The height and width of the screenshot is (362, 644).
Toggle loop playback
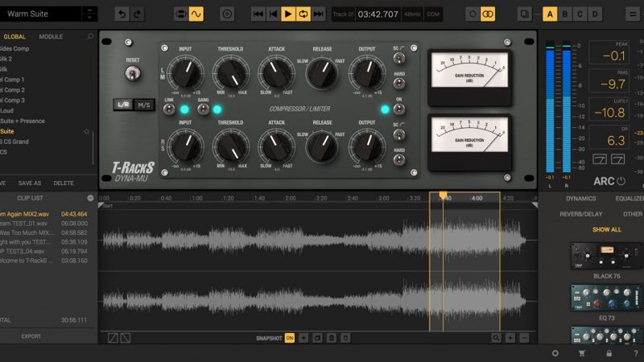tap(303, 14)
